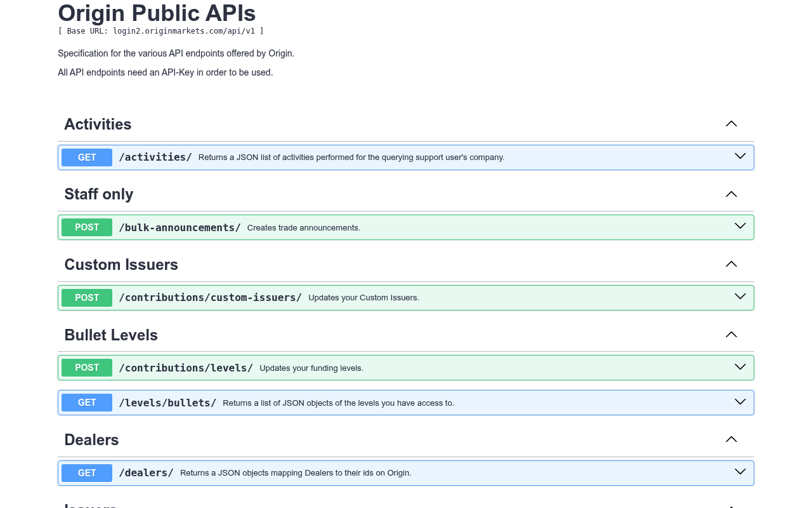This screenshot has width=812, height=508.
Task: Expand the /bulk-announcements/ endpoint arrow
Action: pos(740,226)
